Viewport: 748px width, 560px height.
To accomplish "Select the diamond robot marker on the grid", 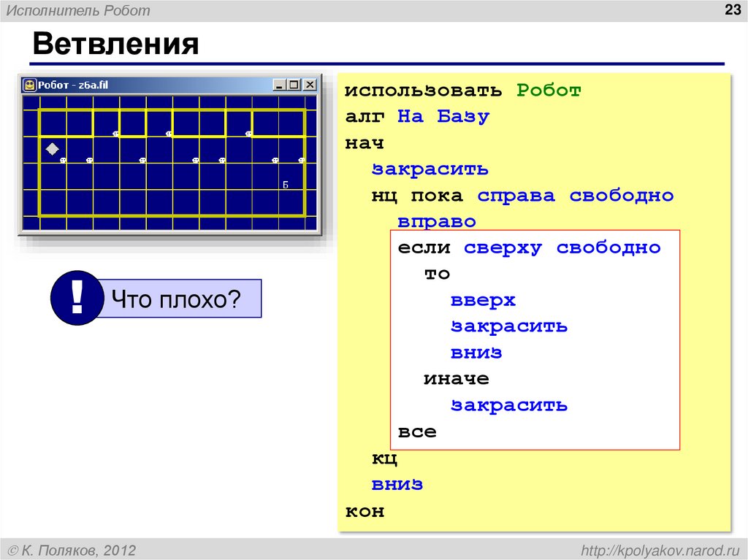I will [x=52, y=148].
